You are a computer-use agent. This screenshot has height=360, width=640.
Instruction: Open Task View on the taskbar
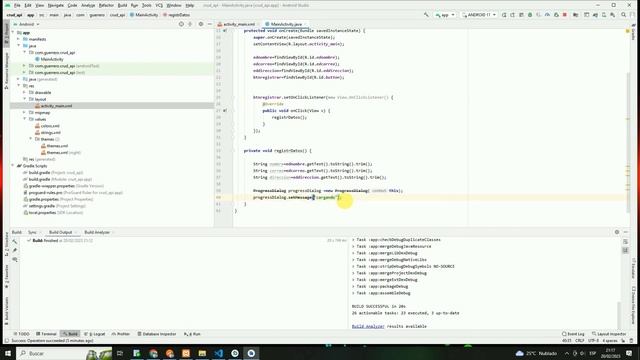pyautogui.click(x=120, y=353)
